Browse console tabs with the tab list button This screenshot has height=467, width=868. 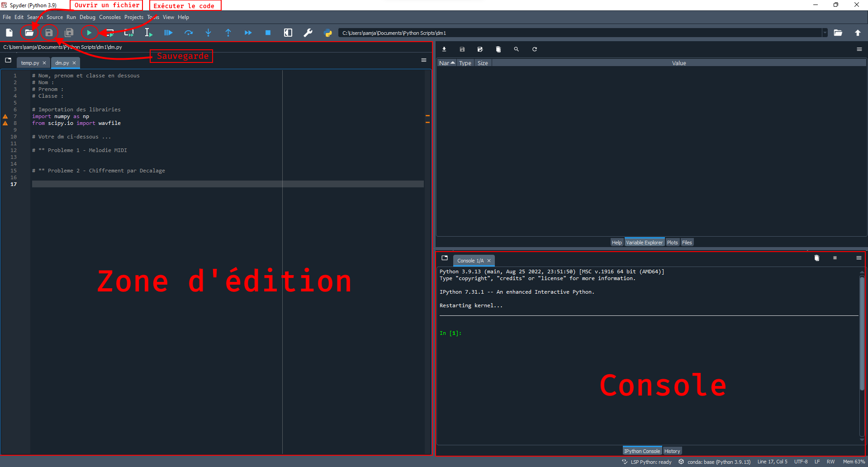coord(445,258)
